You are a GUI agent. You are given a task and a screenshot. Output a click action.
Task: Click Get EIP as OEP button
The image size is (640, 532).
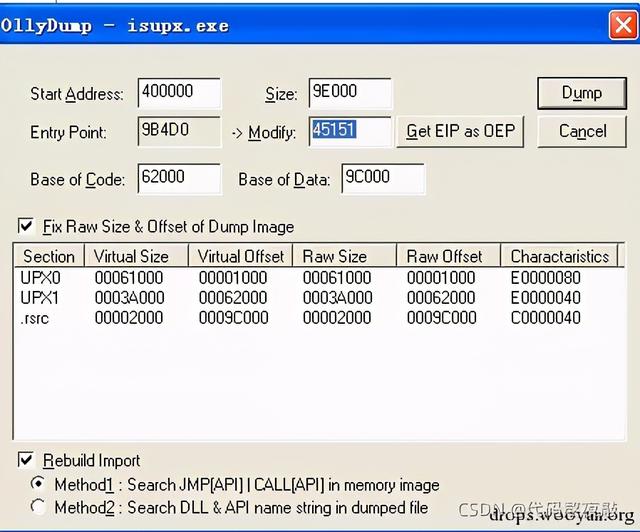click(460, 131)
